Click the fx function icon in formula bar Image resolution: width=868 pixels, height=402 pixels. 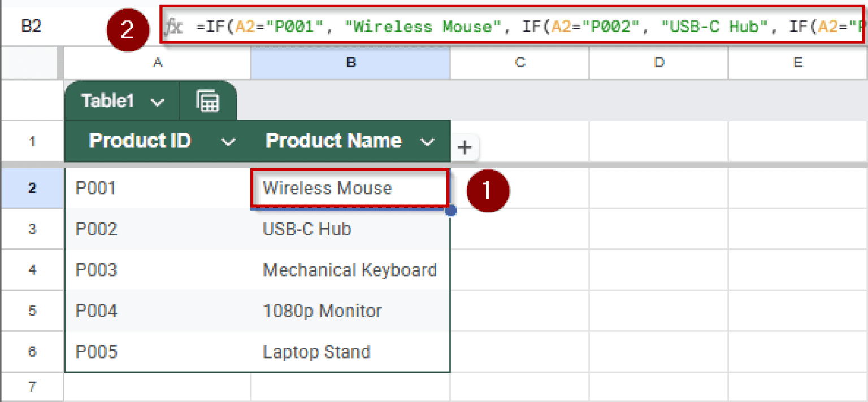pos(173,27)
